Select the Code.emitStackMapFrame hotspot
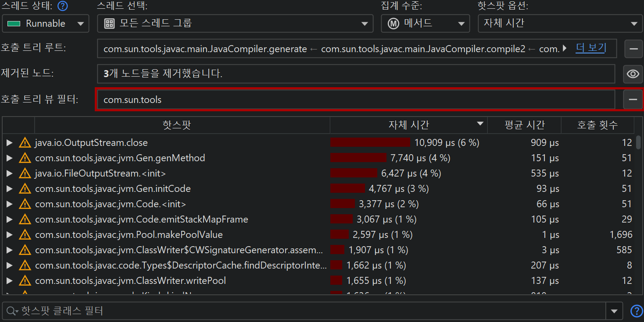Image resolution: width=644 pixels, height=322 pixels. click(142, 219)
